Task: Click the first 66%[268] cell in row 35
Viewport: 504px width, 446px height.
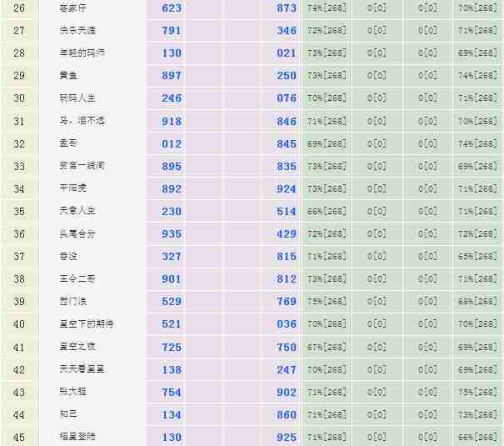Action: [x=327, y=211]
